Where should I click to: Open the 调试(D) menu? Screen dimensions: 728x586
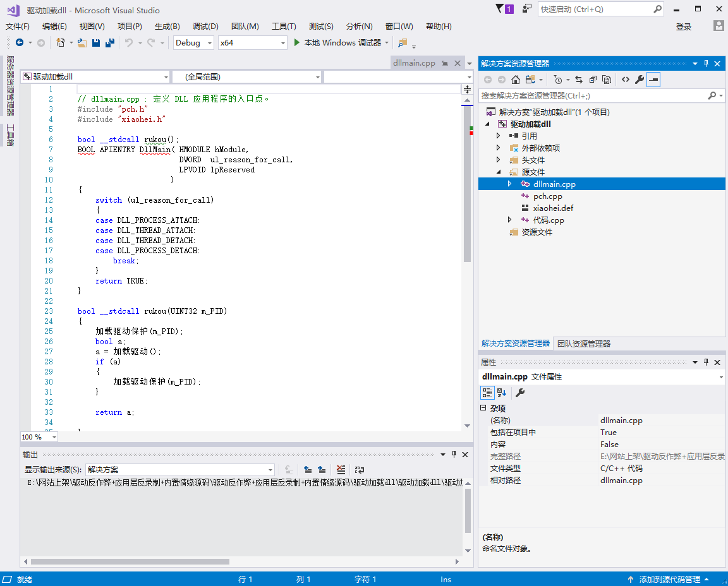205,27
